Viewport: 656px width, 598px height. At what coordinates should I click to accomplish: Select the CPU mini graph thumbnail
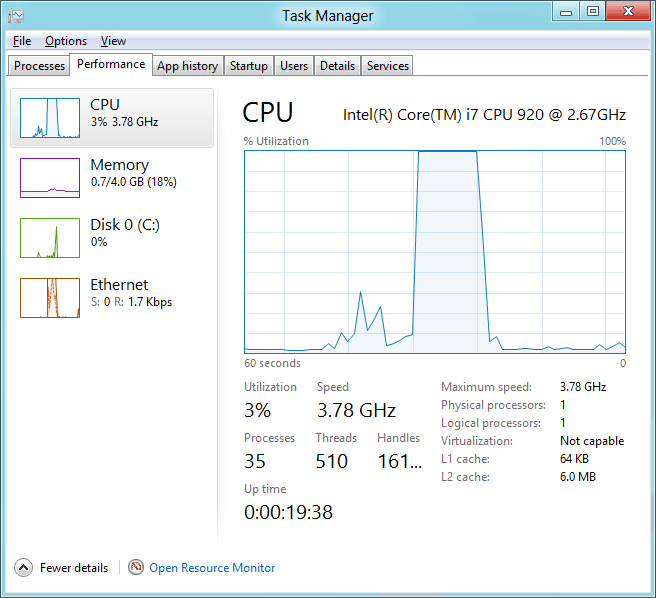50,118
